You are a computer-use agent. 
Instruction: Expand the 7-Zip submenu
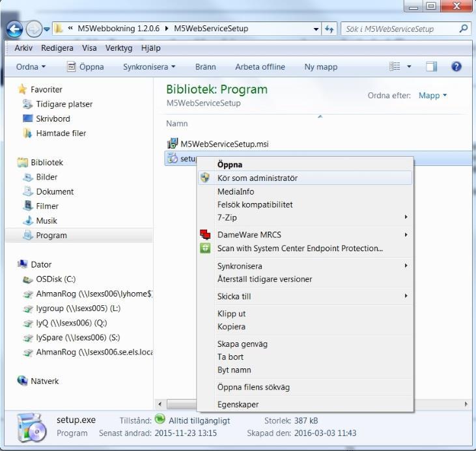click(x=305, y=217)
